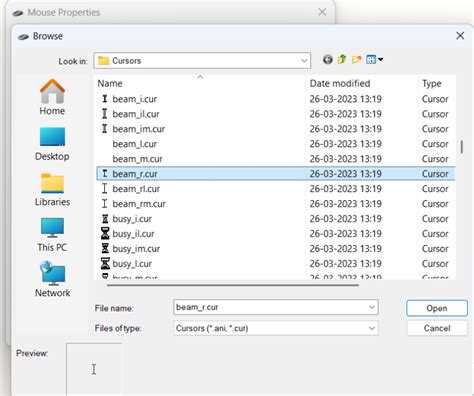
Task: Open Libraries in places sidebar
Action: tap(52, 190)
